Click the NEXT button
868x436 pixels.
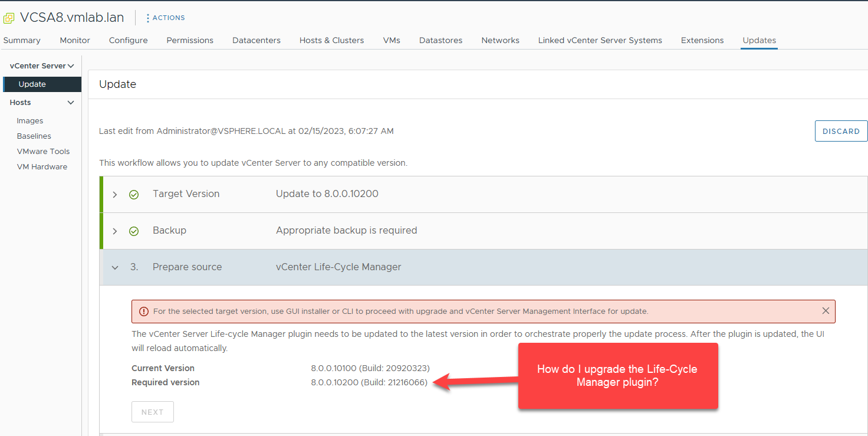pos(152,412)
